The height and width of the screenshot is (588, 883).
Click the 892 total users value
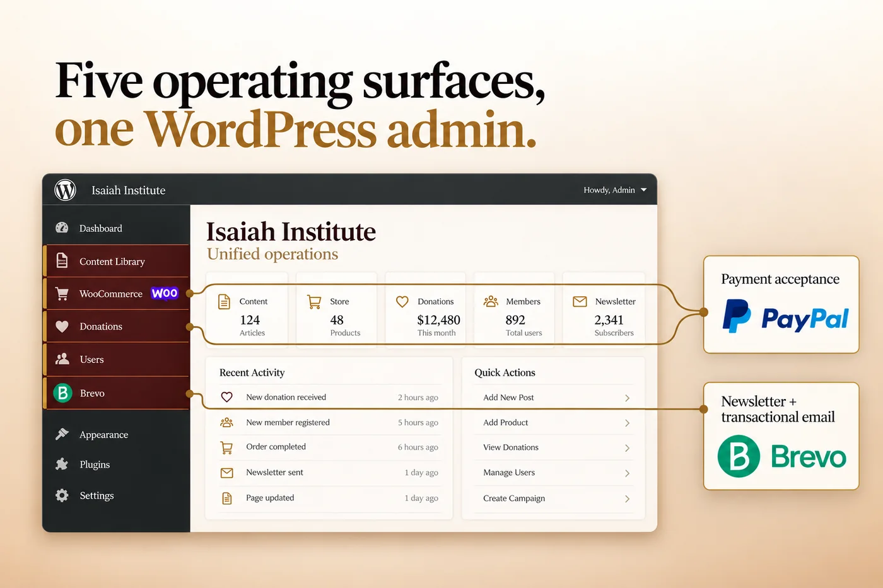[515, 320]
